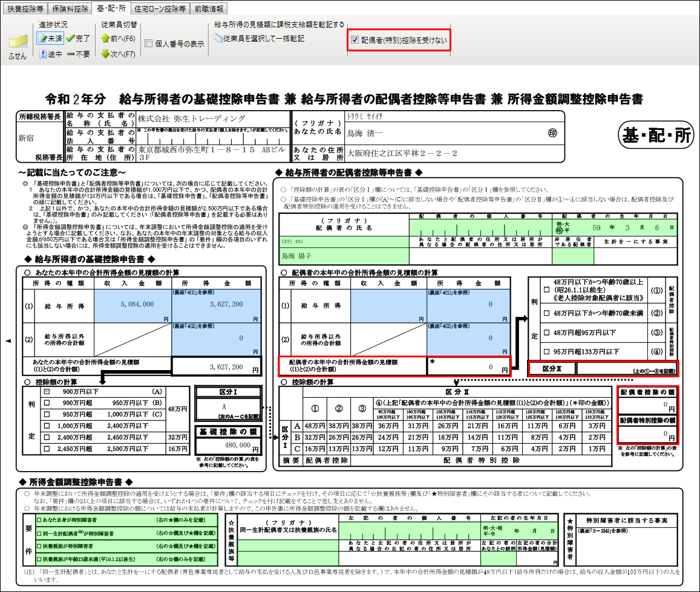This screenshot has width=700, height=592.
Task: Click 非居住者である配偶者 field
Action: coord(573,256)
